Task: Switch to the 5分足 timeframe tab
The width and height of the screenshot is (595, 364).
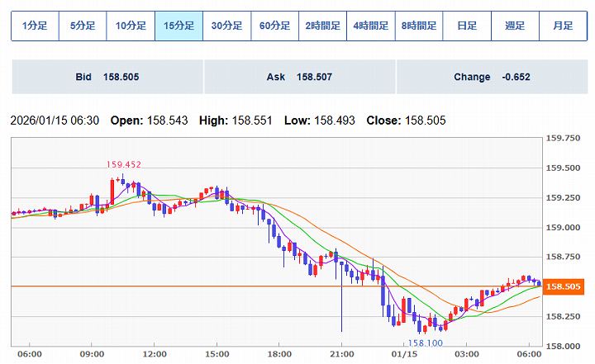Action: pyautogui.click(x=83, y=26)
